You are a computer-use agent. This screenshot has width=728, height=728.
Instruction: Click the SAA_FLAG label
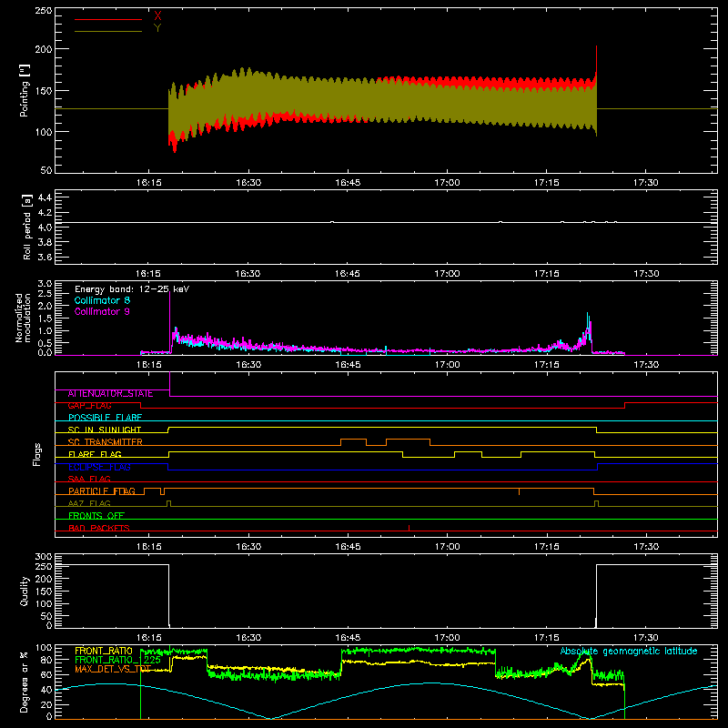coord(89,479)
